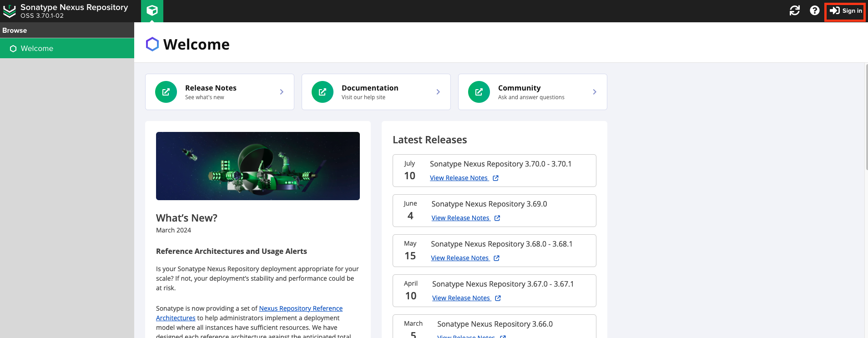Screen dimensions: 868x338
Task: Open the Help question mark icon
Action: [815, 10]
